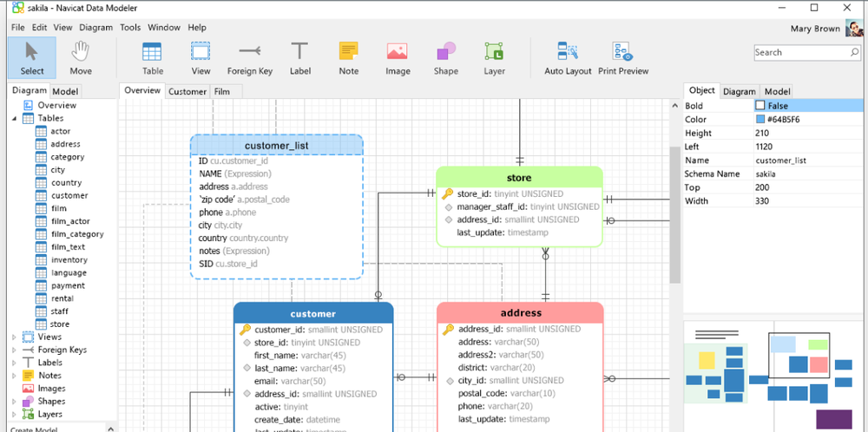Select the Select pointer tool

(32, 58)
